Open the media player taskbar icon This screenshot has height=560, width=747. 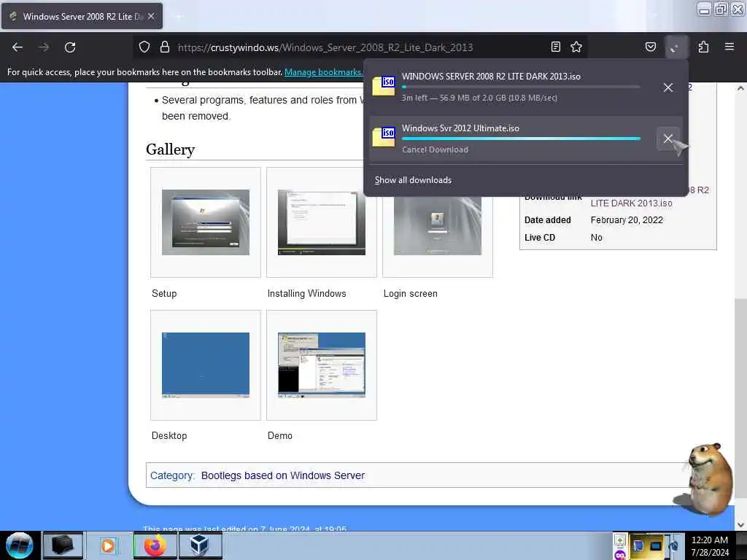[x=108, y=545]
